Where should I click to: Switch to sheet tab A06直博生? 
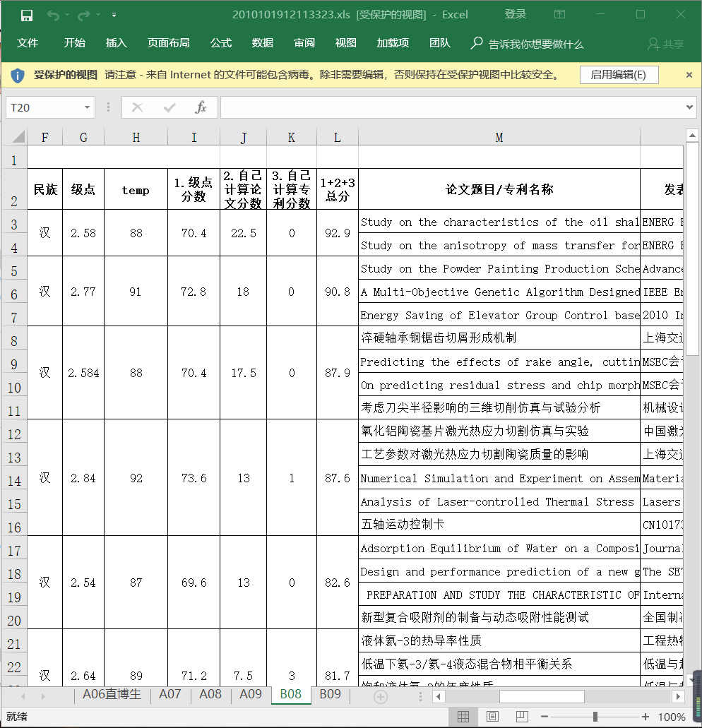tap(112, 695)
